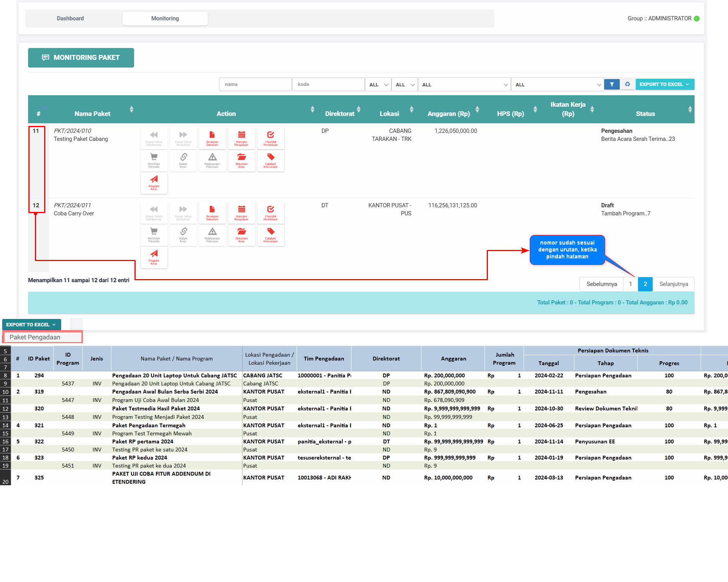
Task: Expand the last ALL filter dropdown
Action: coord(557,85)
